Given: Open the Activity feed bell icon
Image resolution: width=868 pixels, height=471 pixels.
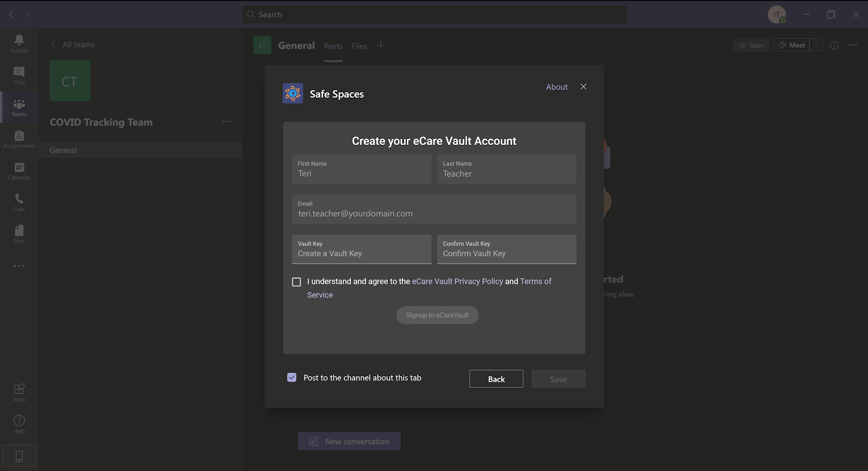Looking at the screenshot, I should pos(19,43).
